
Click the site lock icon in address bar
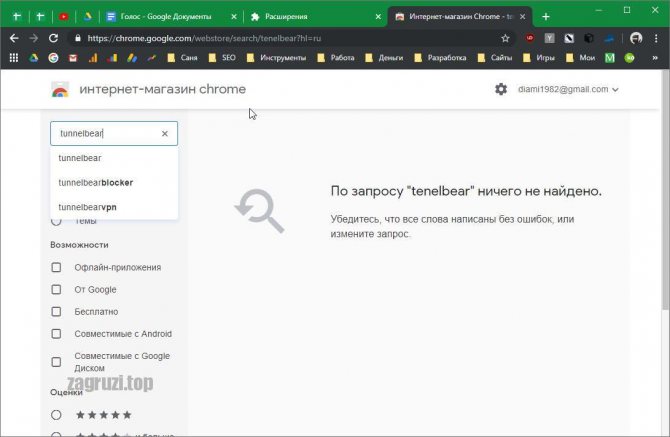pyautogui.click(x=77, y=38)
